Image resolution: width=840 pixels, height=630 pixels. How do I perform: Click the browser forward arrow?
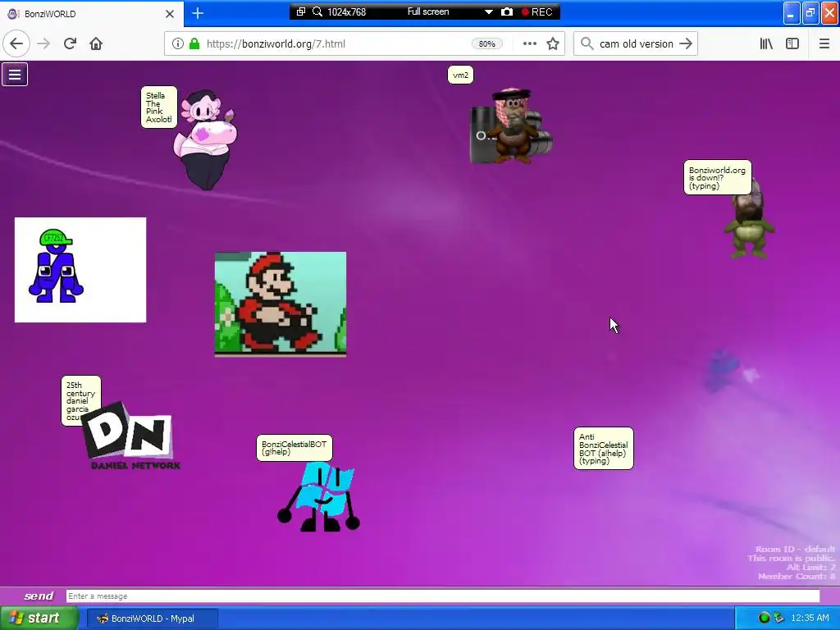coord(43,44)
